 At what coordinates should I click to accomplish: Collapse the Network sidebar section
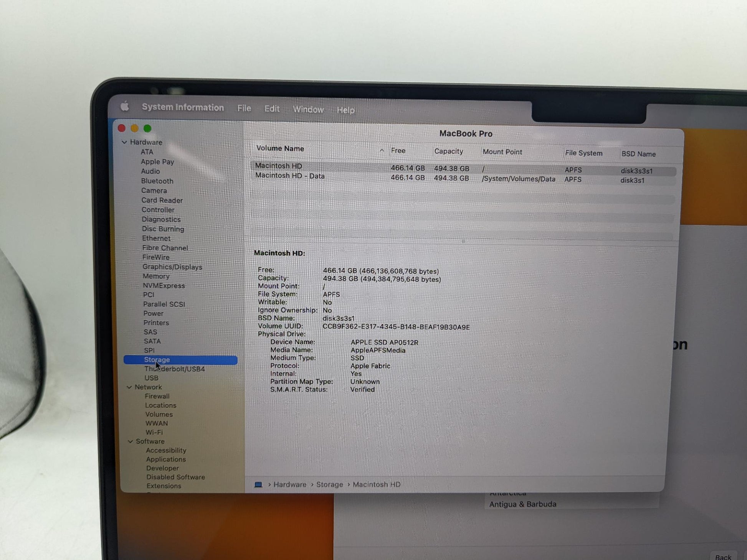tap(129, 387)
